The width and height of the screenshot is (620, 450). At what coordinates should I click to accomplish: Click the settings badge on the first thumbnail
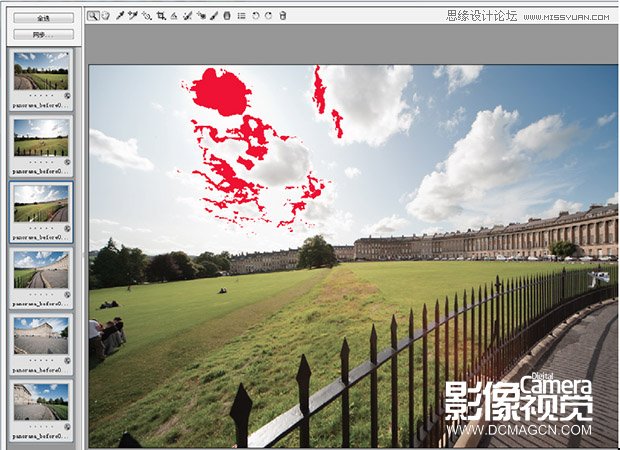coord(67,96)
